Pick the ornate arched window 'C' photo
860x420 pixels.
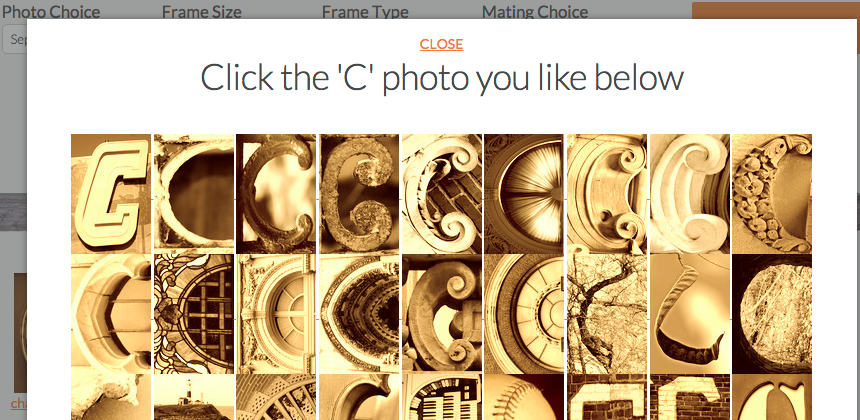click(276, 314)
